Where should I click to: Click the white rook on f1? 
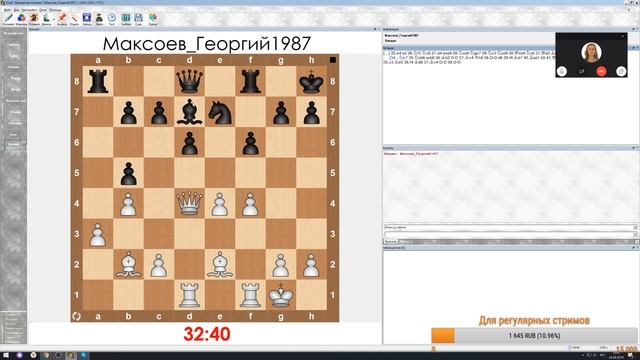(250, 295)
